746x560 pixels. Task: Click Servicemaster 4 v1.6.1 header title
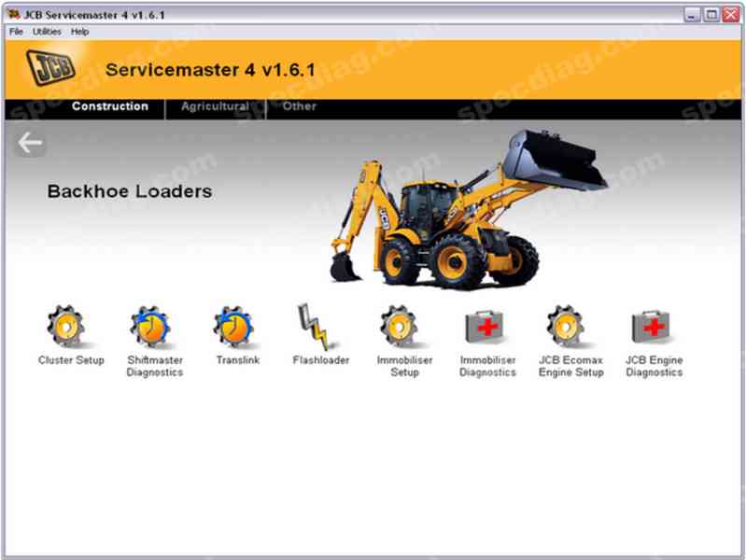pos(210,70)
